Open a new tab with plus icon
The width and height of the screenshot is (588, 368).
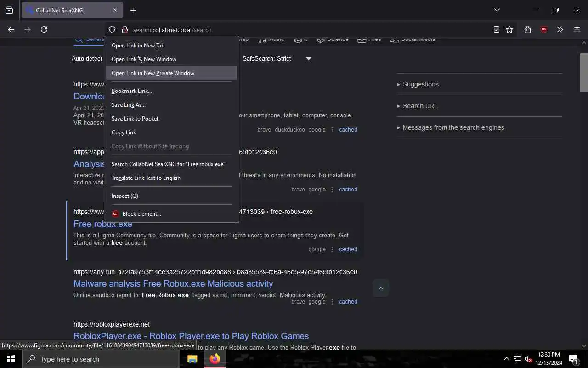pos(133,10)
